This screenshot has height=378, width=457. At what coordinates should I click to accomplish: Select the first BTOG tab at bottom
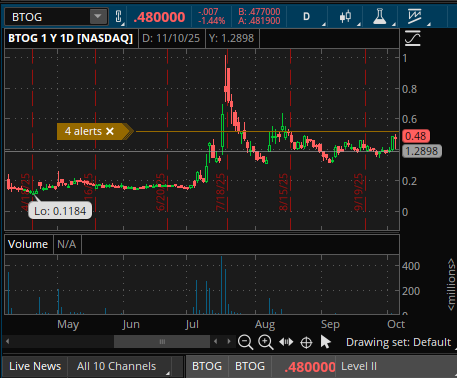(x=207, y=366)
